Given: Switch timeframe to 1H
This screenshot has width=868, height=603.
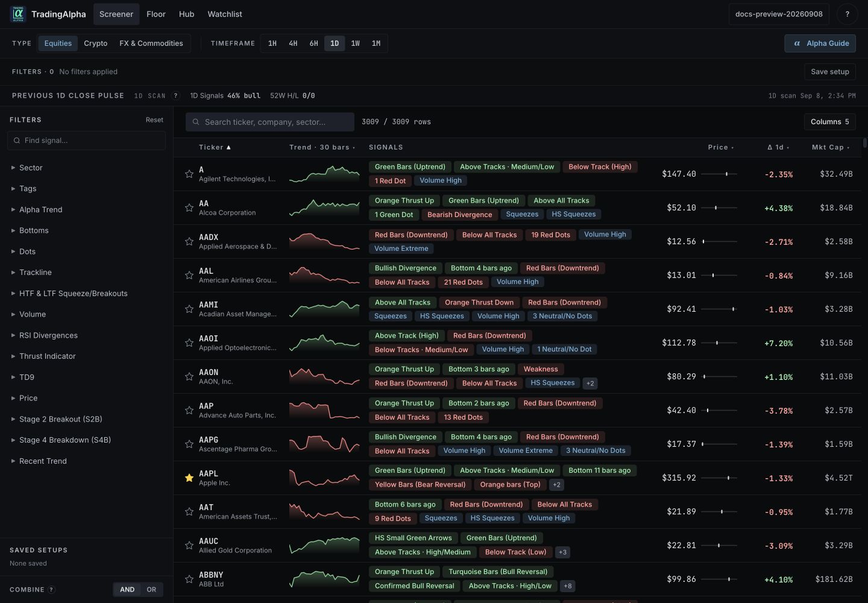Looking at the screenshot, I should pyautogui.click(x=272, y=43).
